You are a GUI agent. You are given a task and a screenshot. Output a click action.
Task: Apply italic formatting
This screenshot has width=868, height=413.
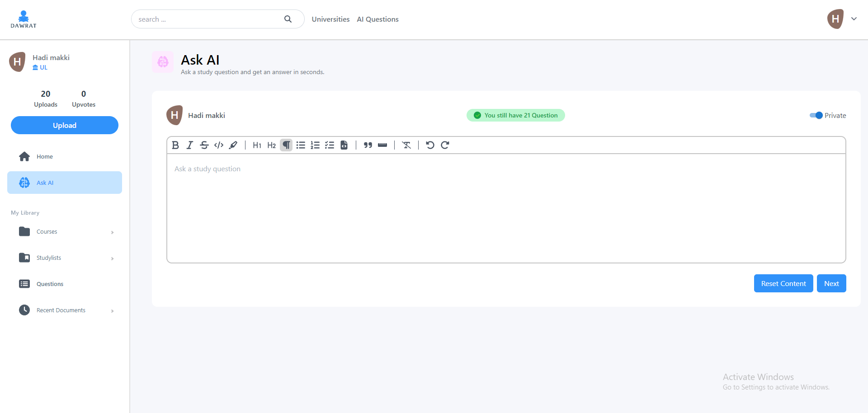[x=190, y=145]
